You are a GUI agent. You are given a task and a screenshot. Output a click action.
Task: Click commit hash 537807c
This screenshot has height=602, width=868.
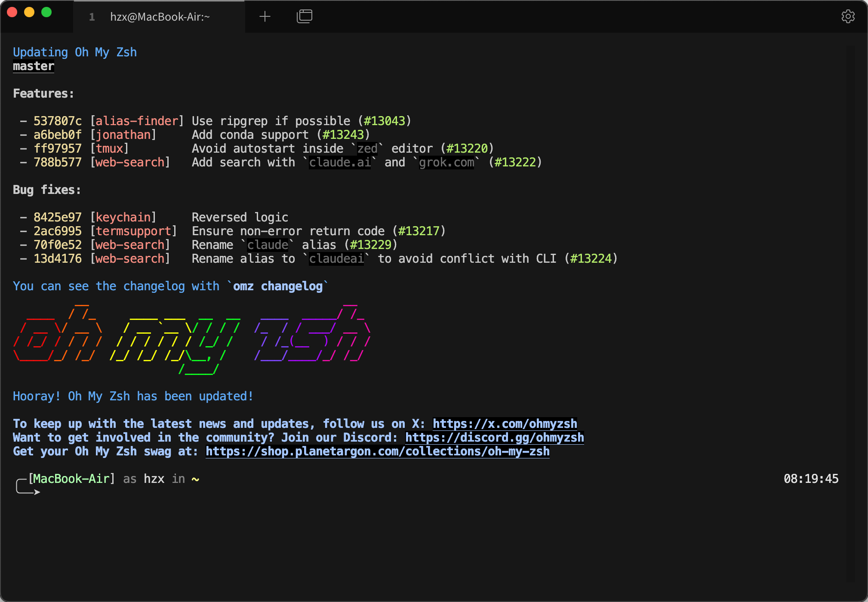58,121
